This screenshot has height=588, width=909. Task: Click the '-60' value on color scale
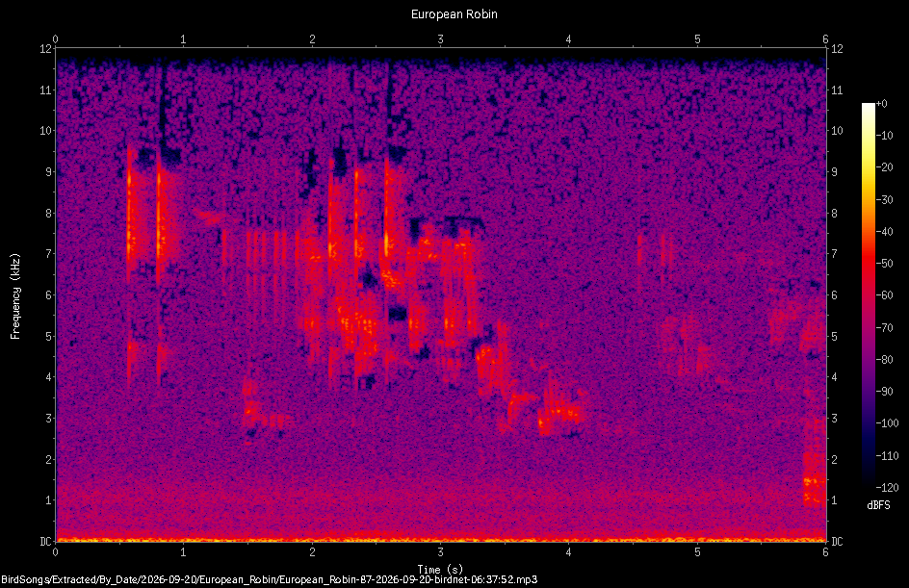click(885, 294)
